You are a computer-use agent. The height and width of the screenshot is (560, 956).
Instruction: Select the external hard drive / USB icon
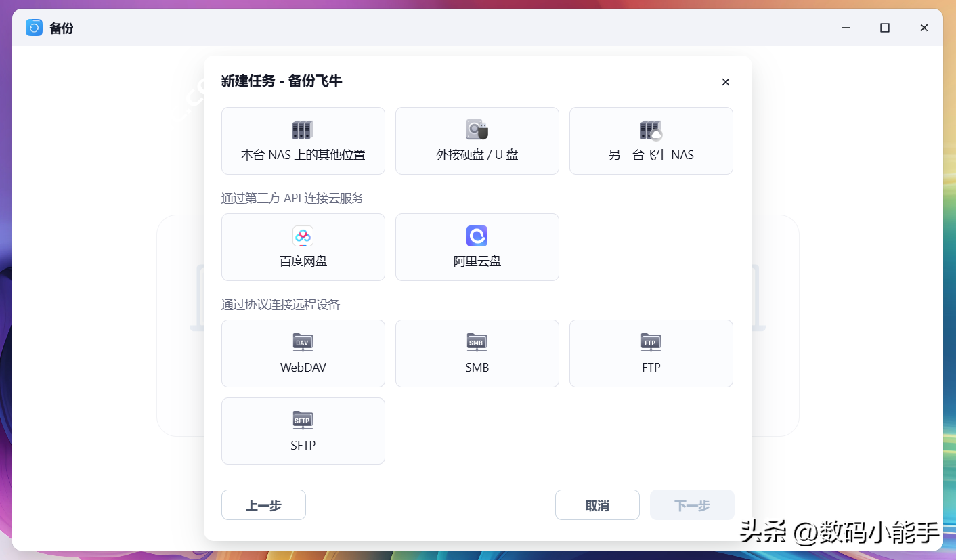[x=477, y=130]
